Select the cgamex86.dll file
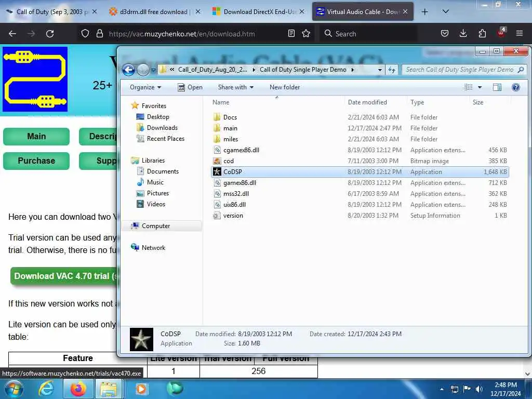This screenshot has width=532, height=399. [x=360, y=150]
